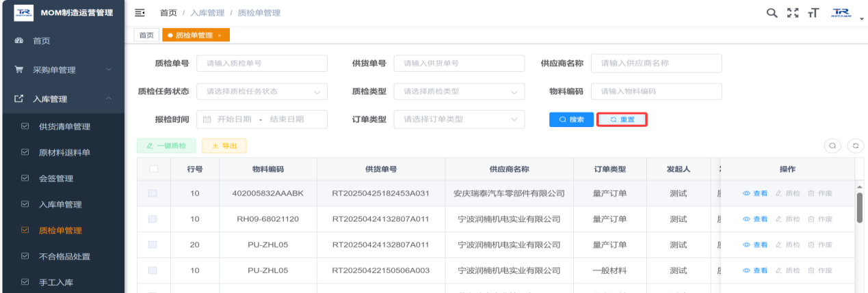Click the 供货单号 column header
The height and width of the screenshot is (293, 868).
click(x=381, y=169)
